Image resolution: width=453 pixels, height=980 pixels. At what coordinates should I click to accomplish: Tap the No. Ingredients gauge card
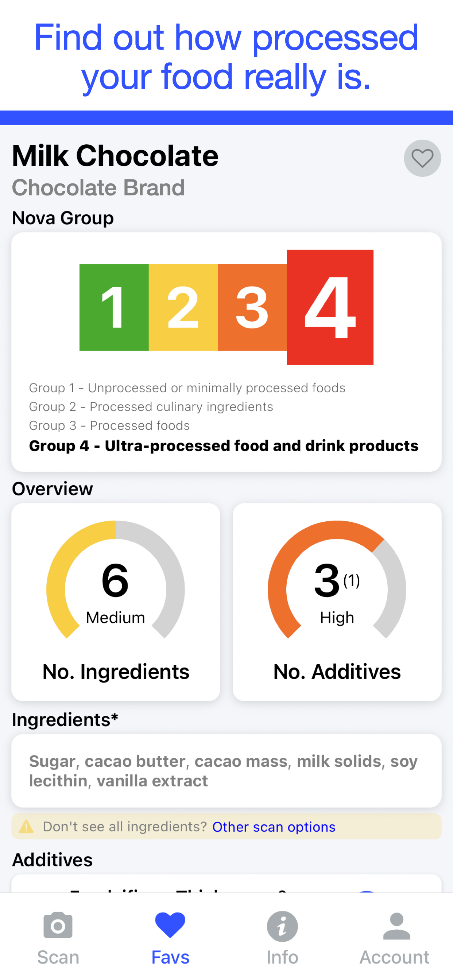pyautogui.click(x=116, y=602)
